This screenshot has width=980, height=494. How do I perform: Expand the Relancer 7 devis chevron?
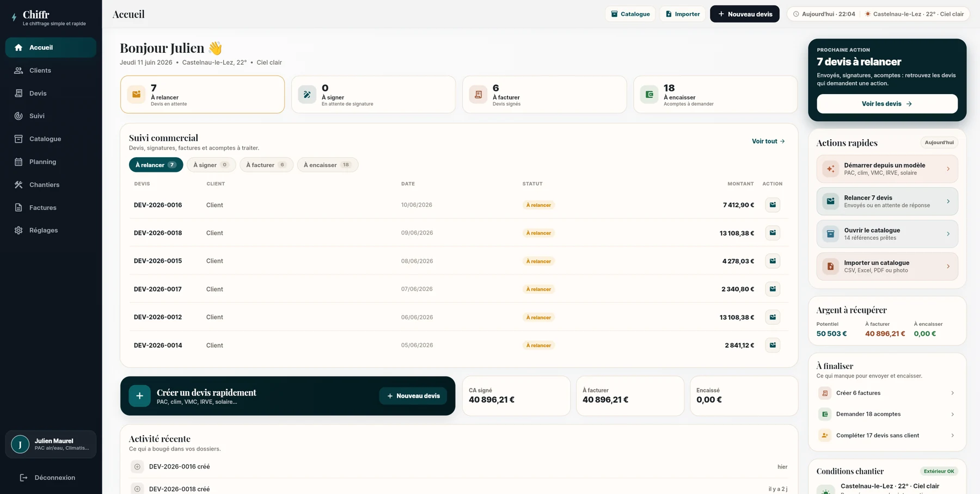click(x=948, y=201)
